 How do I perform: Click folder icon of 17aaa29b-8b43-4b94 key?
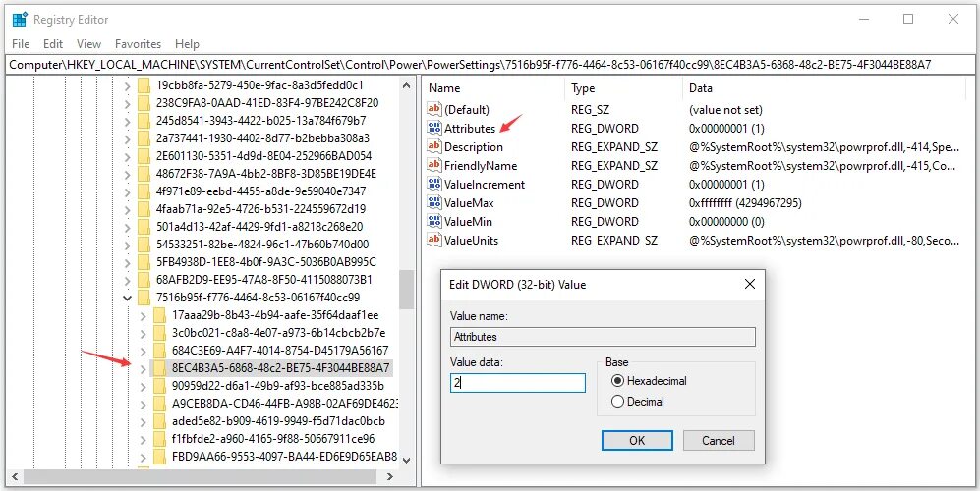coord(160,315)
